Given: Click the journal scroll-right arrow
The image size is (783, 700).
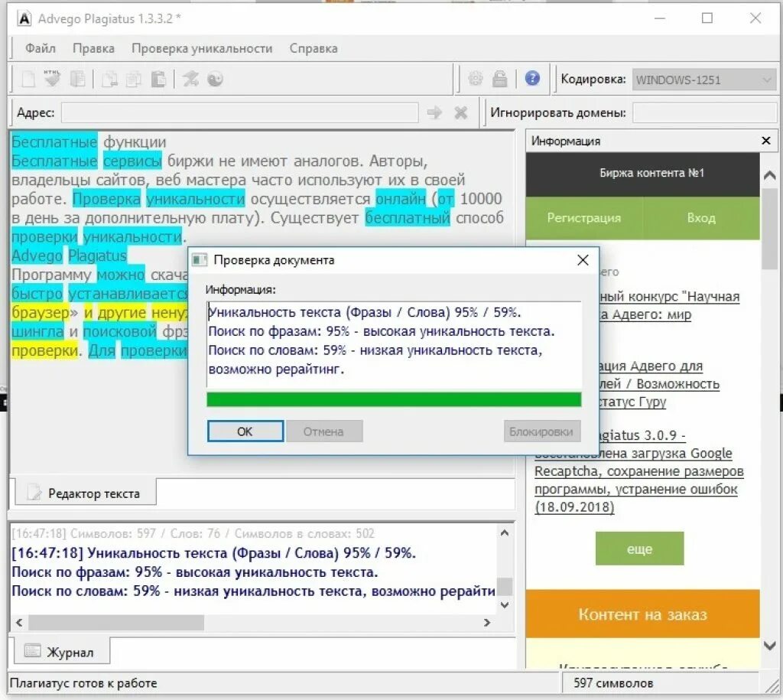Looking at the screenshot, I should [487, 623].
